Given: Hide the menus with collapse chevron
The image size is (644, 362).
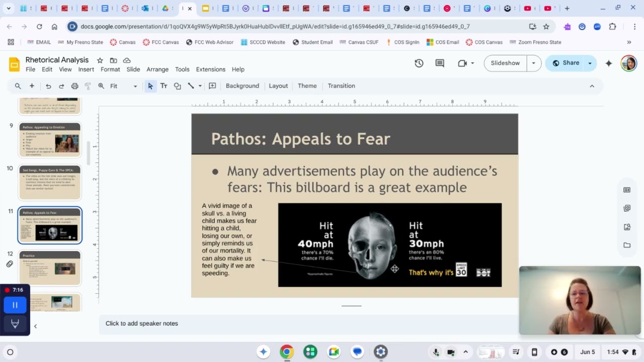Looking at the screenshot, I should (592, 86).
